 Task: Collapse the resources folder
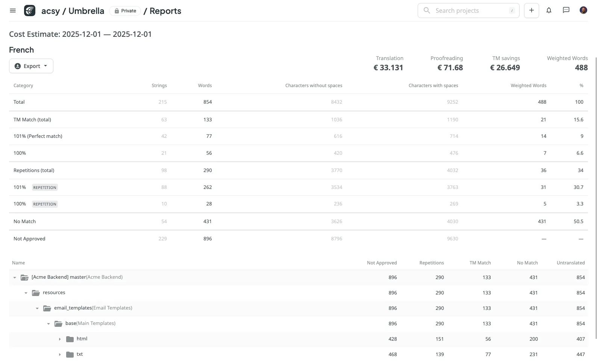coord(26,293)
